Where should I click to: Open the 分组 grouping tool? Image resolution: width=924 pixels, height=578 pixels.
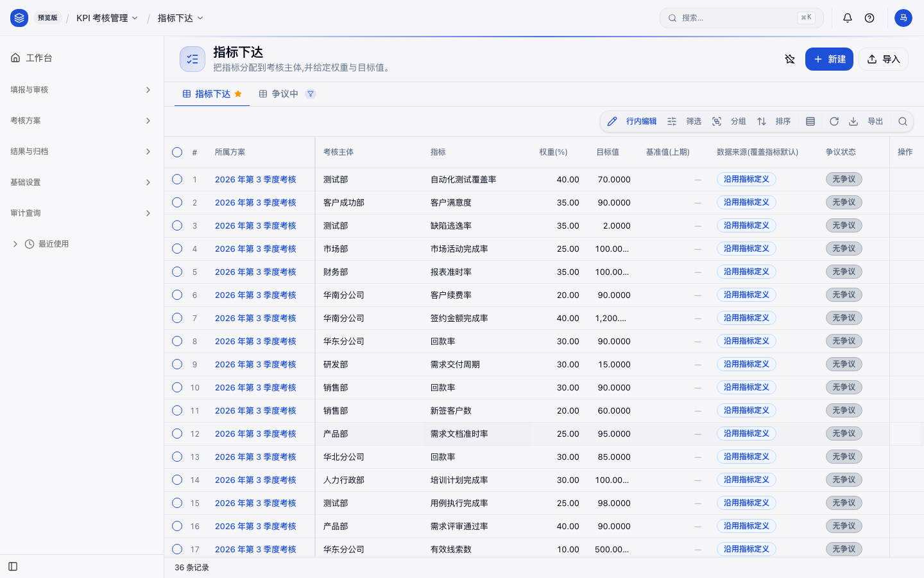(x=729, y=121)
